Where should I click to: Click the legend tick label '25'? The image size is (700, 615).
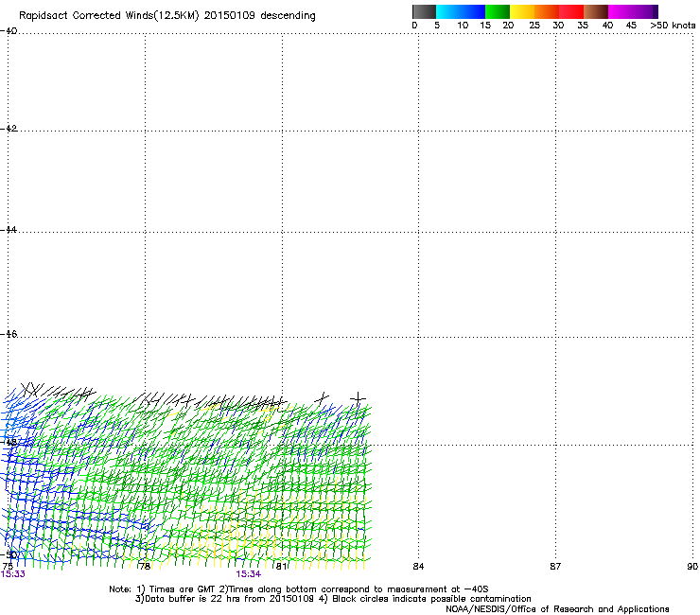click(x=534, y=26)
